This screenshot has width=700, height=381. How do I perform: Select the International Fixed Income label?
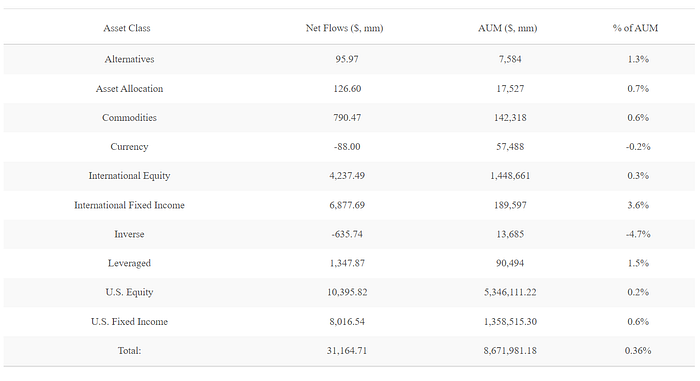tap(129, 205)
